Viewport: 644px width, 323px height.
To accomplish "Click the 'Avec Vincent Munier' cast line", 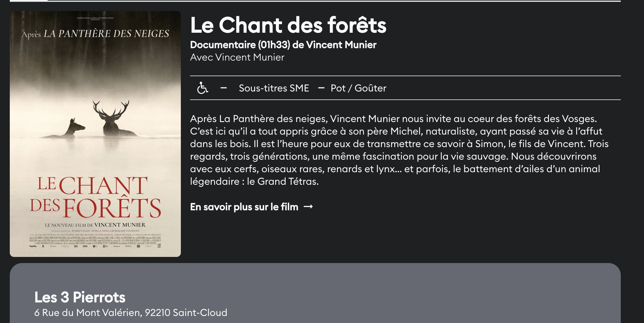I will pos(237,57).
